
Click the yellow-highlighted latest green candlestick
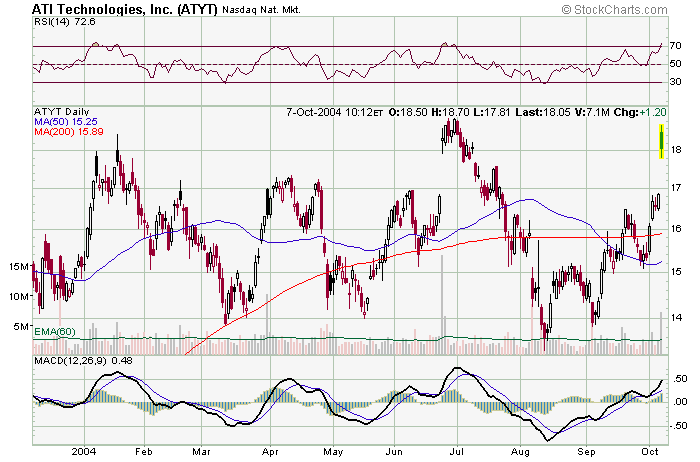(x=662, y=141)
